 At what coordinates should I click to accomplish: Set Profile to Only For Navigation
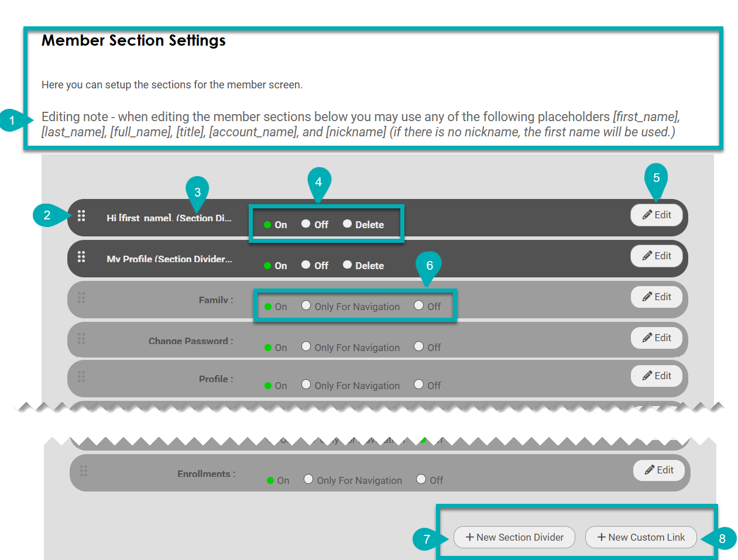tap(306, 384)
